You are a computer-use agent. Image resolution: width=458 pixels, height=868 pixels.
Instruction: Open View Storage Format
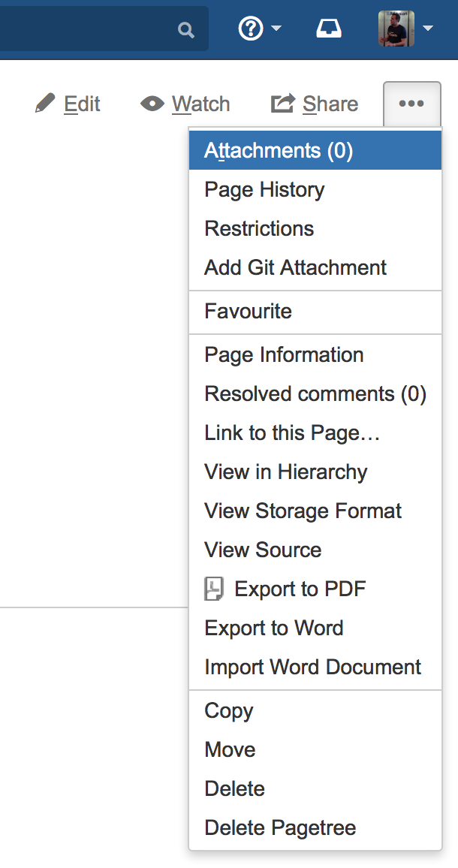(x=315, y=511)
